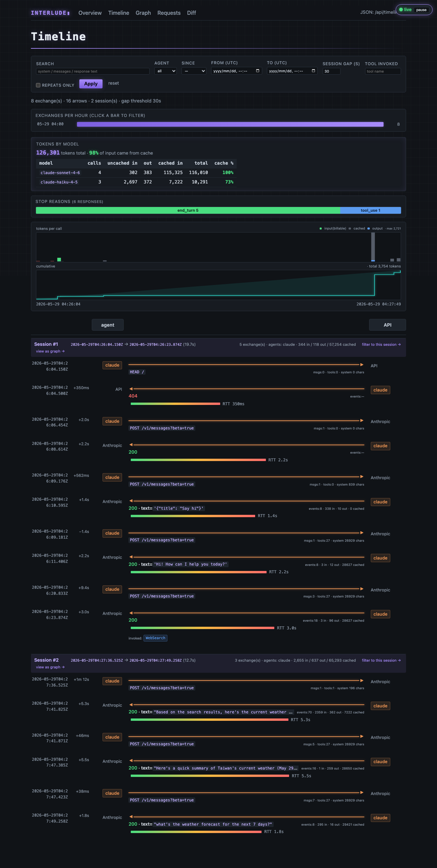
Task: Click the green live status indicator
Action: tap(405, 9)
